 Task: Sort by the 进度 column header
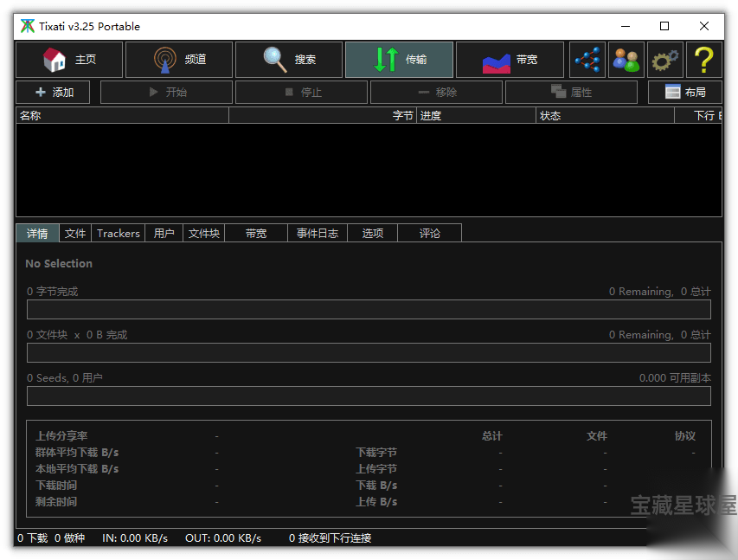coord(476,115)
